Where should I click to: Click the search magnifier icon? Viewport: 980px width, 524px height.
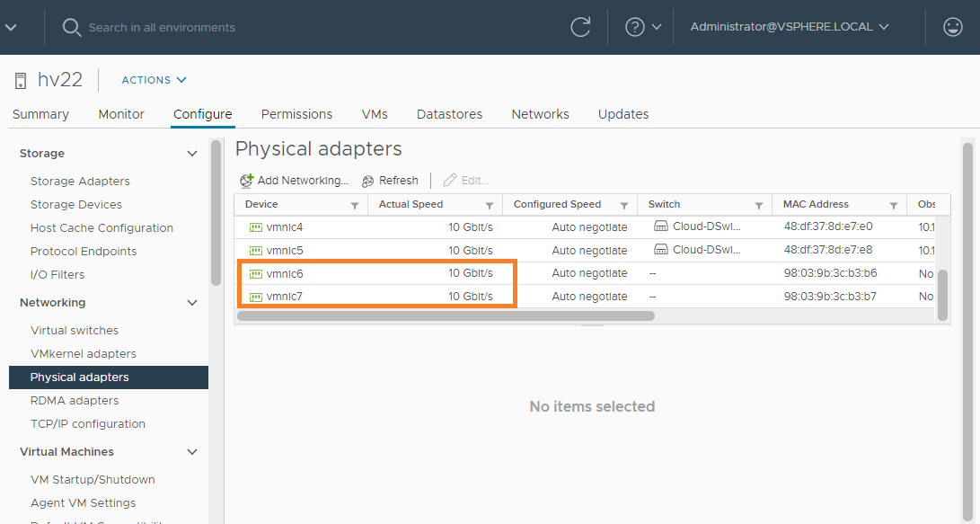point(72,27)
